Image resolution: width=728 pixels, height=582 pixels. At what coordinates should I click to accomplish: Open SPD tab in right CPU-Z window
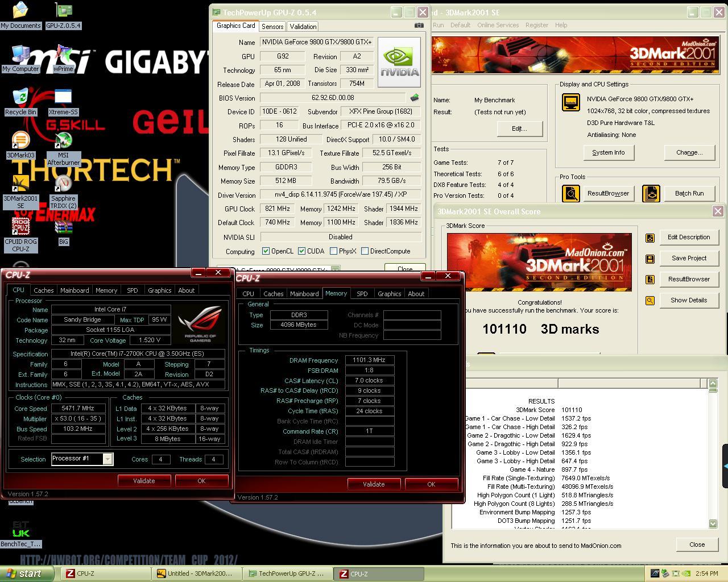[x=362, y=294]
